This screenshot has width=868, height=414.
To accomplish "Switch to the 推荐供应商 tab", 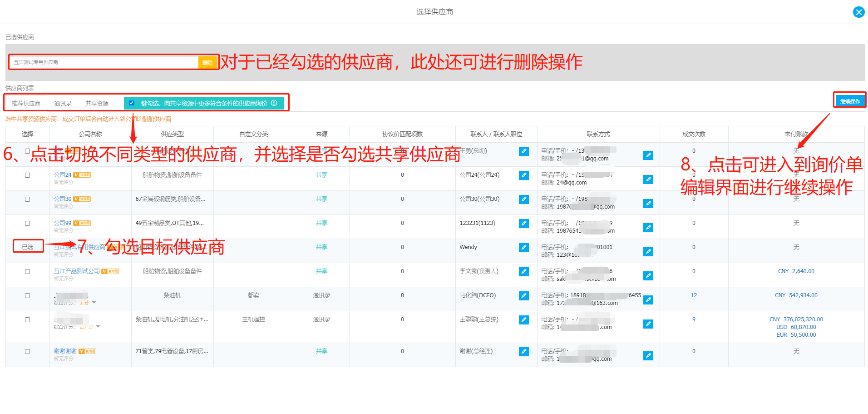I will (x=26, y=103).
